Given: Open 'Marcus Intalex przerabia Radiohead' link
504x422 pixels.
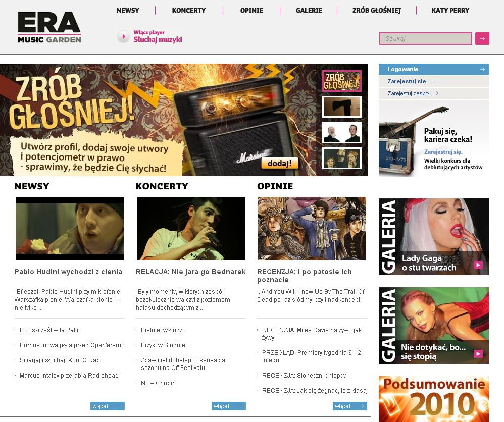Looking at the screenshot, I should tap(69, 375).
